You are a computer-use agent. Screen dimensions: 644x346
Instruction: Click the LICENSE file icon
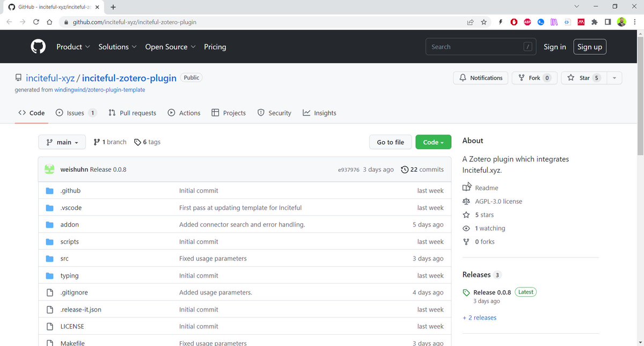pos(50,326)
